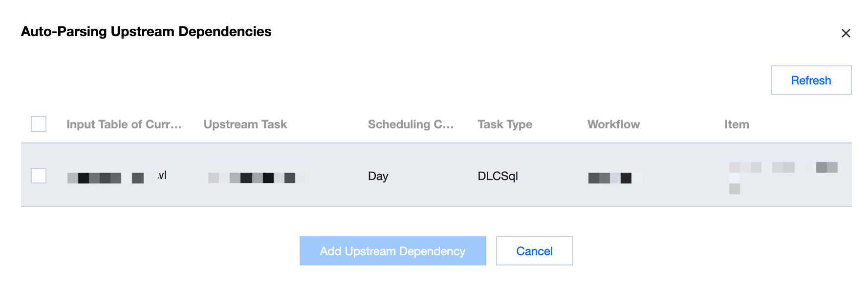Click the Input Table of Curr… column header

[124, 124]
